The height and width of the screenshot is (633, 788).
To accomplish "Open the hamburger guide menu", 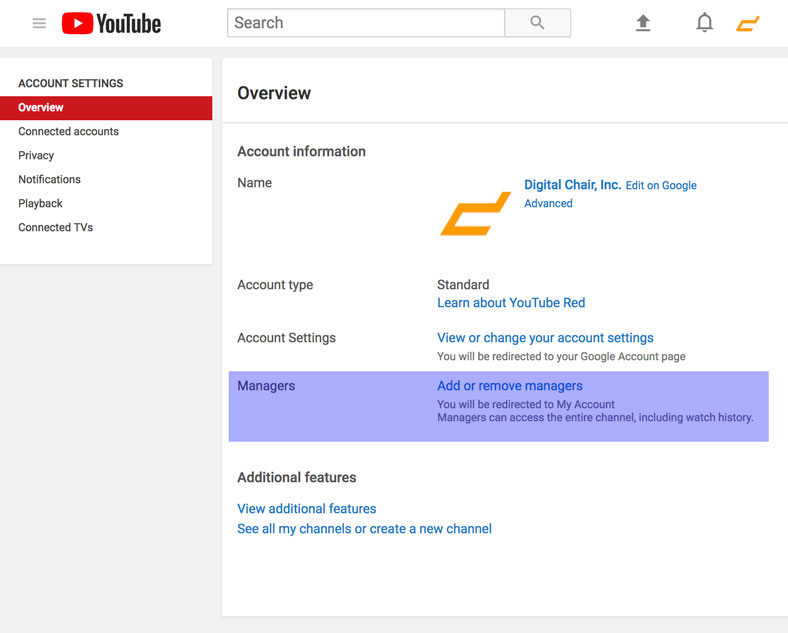I will 39,23.
